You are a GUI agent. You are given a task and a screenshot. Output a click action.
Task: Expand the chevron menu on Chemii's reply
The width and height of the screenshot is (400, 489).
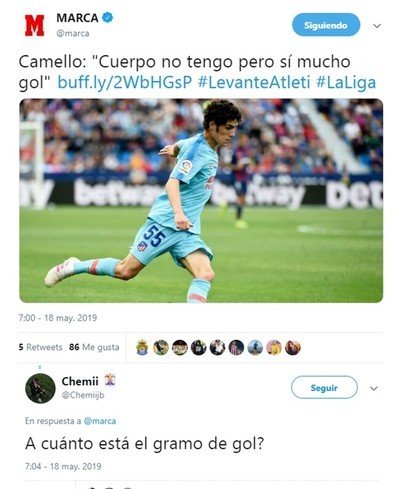pos(374,388)
